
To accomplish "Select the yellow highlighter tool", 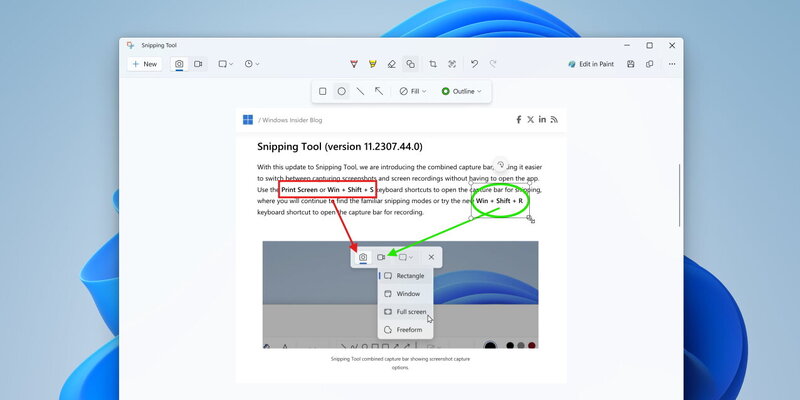I will (373, 64).
